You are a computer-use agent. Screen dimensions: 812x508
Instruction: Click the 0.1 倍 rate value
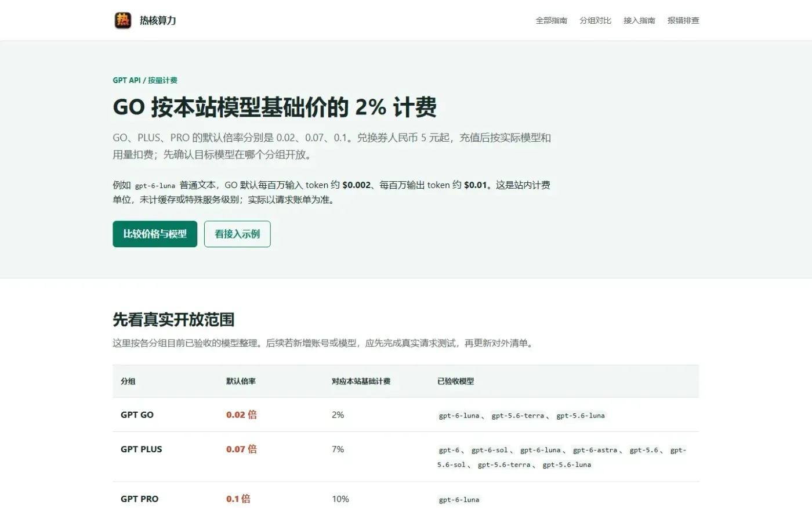pyautogui.click(x=238, y=499)
